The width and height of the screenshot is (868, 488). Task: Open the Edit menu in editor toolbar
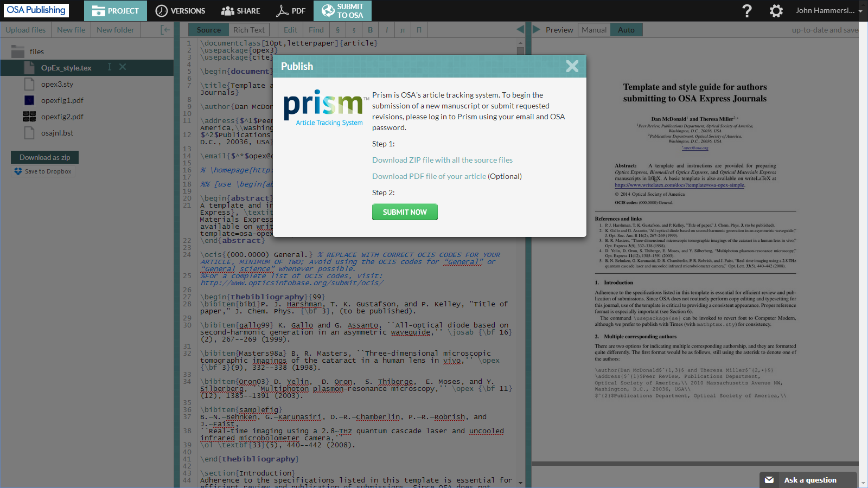[290, 30]
